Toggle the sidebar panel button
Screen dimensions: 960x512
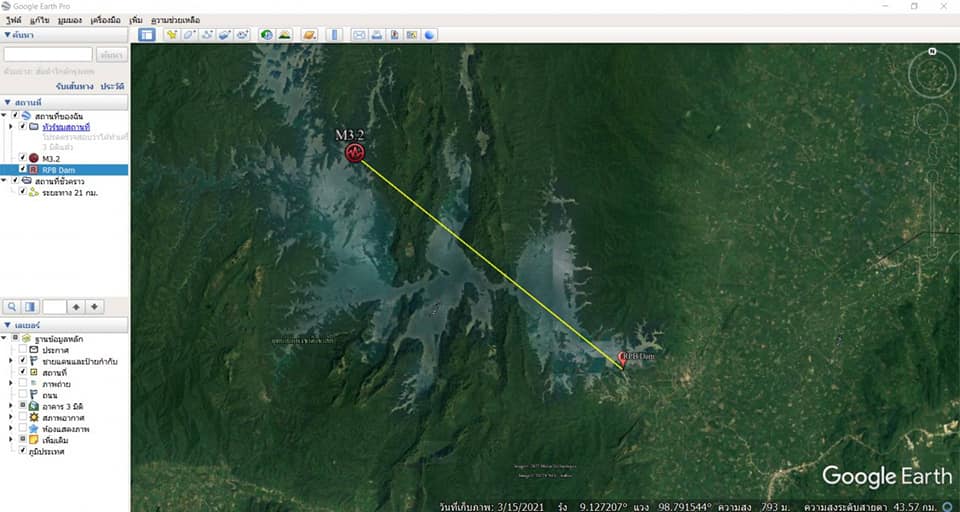(146, 35)
